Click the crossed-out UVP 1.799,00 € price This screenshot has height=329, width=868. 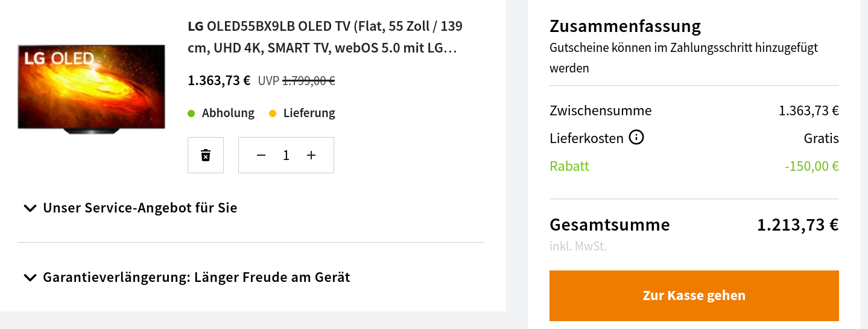pos(308,80)
